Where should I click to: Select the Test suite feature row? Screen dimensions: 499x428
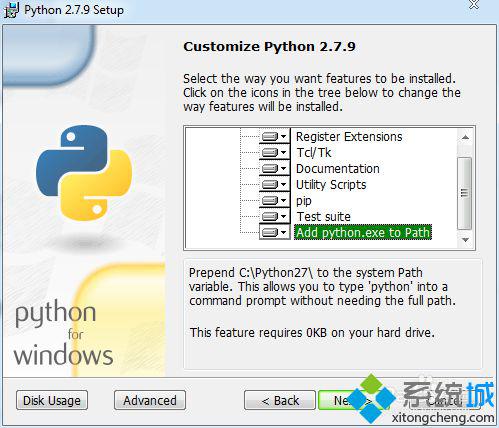323,217
